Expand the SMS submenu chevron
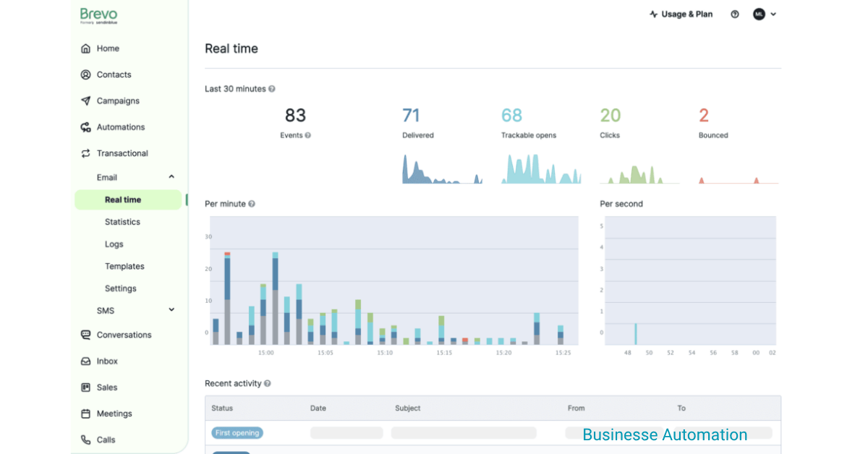The width and height of the screenshot is (868, 454). pos(171,310)
